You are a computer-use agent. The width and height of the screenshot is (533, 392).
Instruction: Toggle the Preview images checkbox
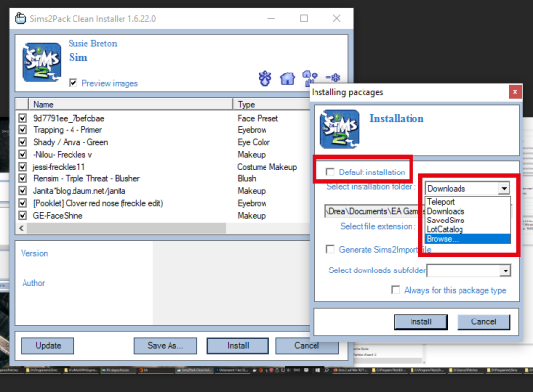73,83
